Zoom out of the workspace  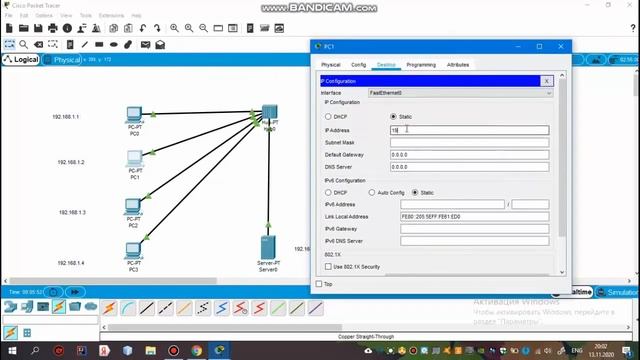(204, 28)
